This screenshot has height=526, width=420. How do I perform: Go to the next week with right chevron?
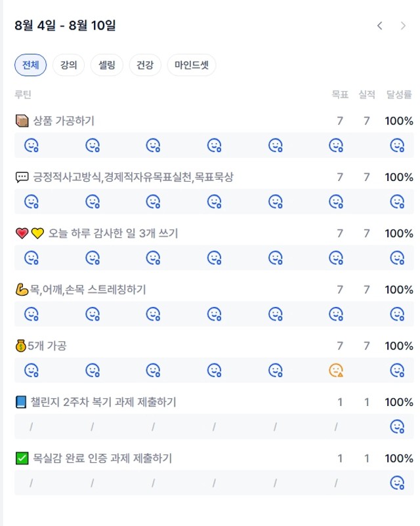pos(403,26)
